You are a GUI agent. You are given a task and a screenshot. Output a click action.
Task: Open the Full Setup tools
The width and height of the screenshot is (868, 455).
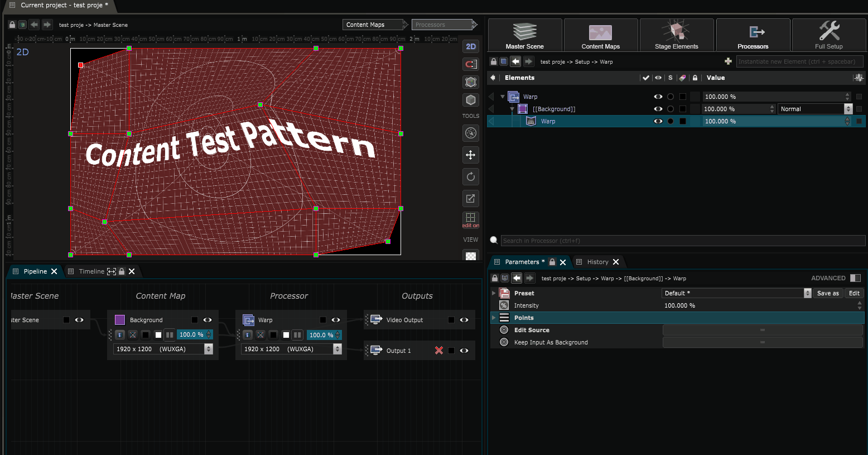tap(828, 35)
